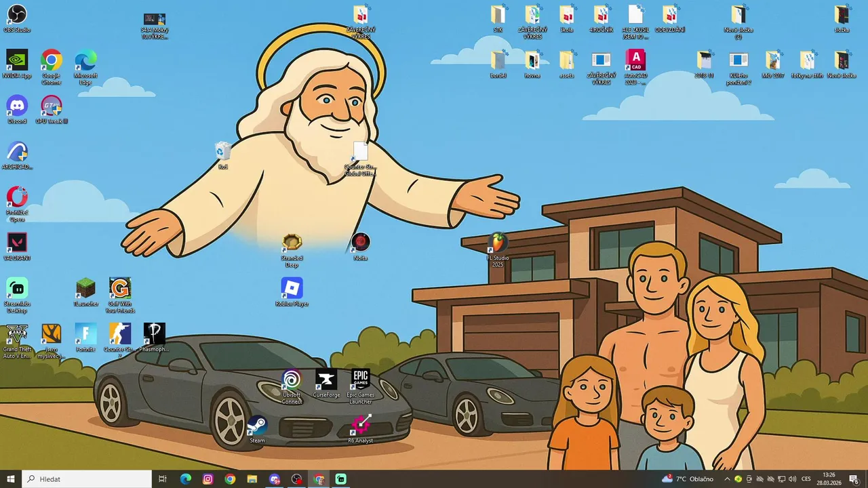Launch the NVIDIA App shortcut
The image size is (868, 488).
17,64
